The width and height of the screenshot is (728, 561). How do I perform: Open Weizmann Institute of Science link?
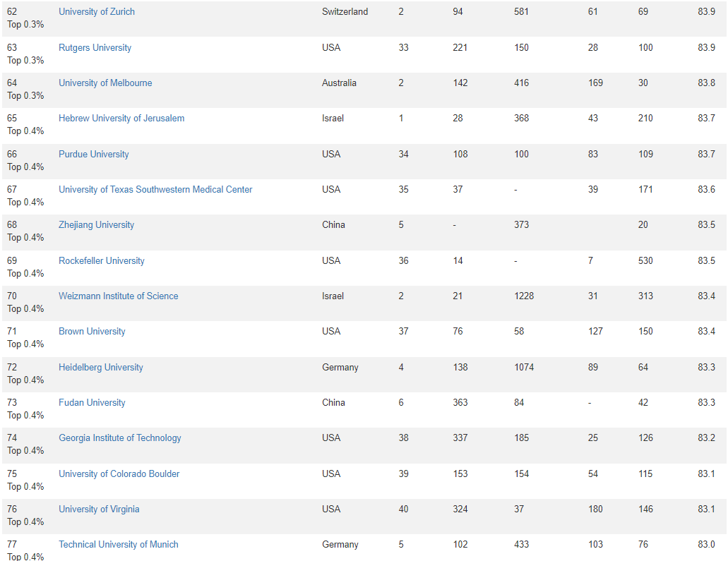[119, 296]
